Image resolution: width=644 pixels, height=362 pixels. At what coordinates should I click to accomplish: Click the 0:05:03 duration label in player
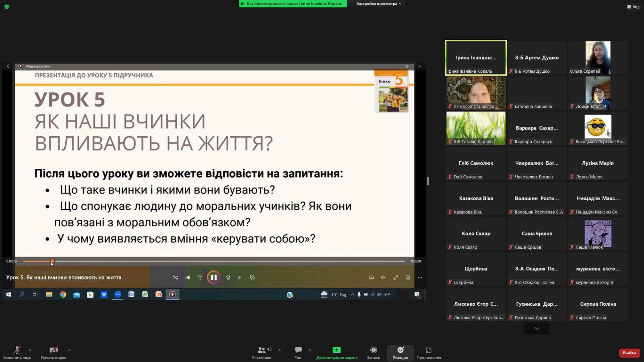416,261
